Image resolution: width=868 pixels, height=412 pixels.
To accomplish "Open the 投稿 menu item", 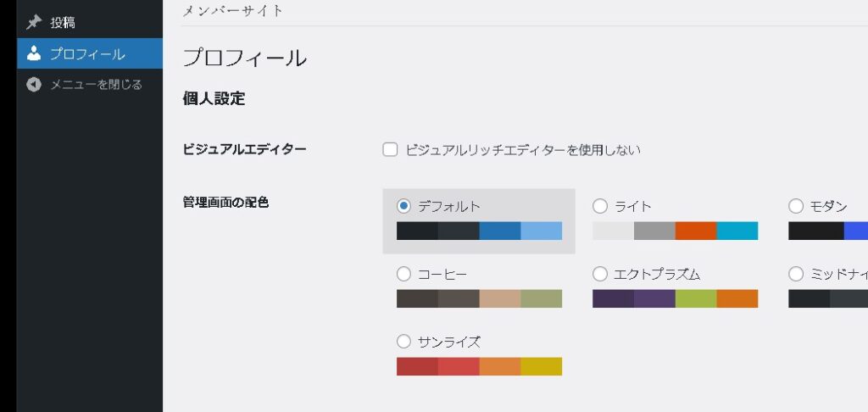I will (63, 23).
